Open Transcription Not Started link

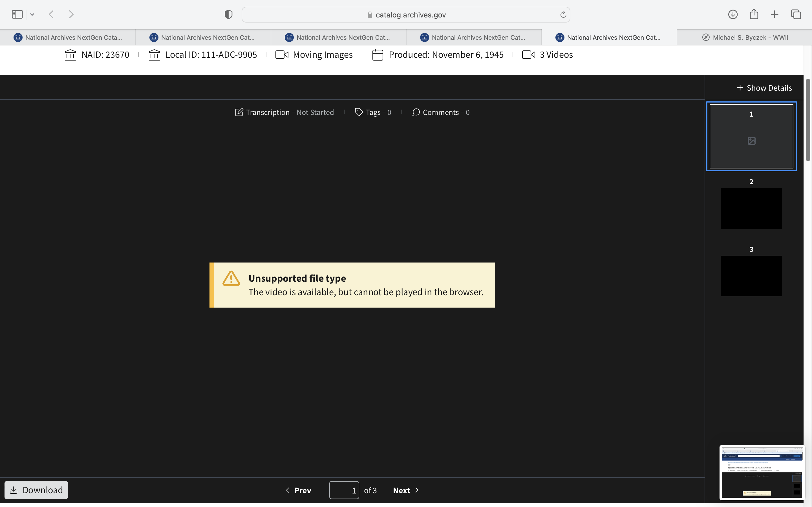pyautogui.click(x=284, y=112)
